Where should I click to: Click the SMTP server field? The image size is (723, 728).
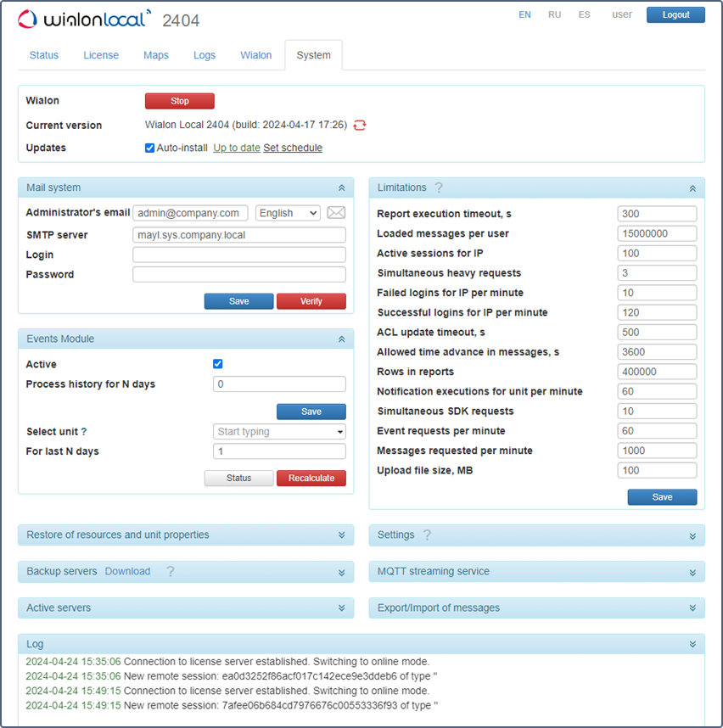click(x=239, y=235)
